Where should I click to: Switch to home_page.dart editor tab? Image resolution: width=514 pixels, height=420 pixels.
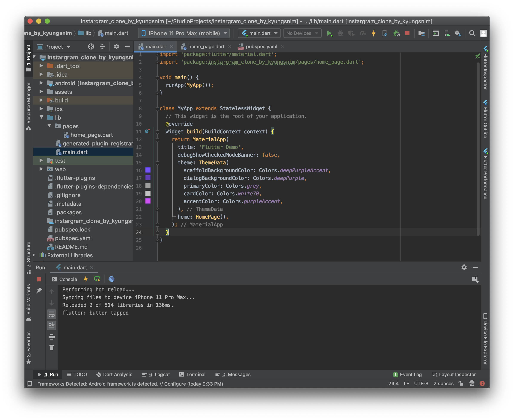pyautogui.click(x=206, y=47)
